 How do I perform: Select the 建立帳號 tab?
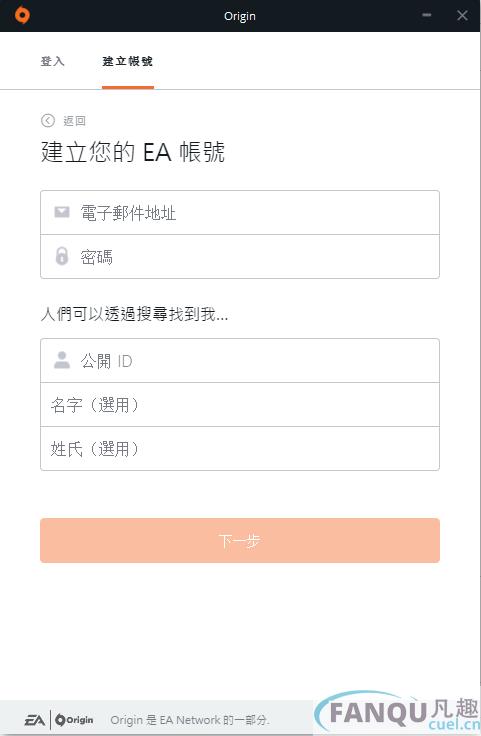pyautogui.click(x=128, y=61)
